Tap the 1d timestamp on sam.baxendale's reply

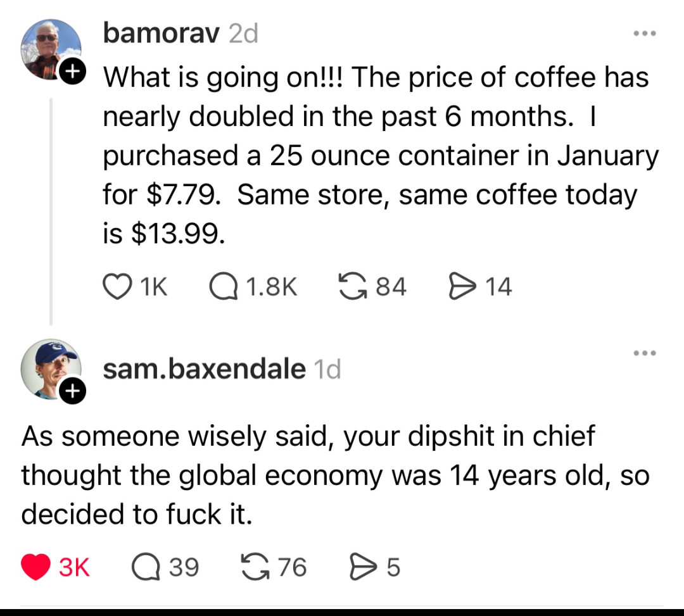click(x=327, y=368)
